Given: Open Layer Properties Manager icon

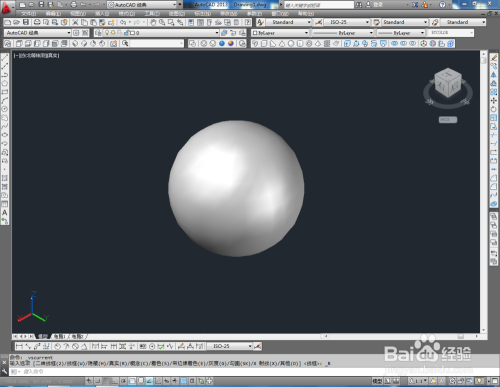Looking at the screenshot, I should (x=98, y=33).
